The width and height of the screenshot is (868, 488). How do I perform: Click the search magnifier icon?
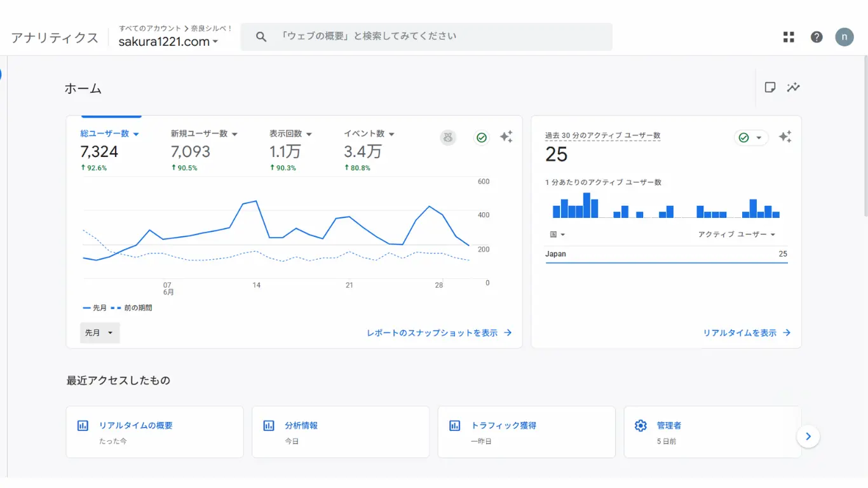261,37
